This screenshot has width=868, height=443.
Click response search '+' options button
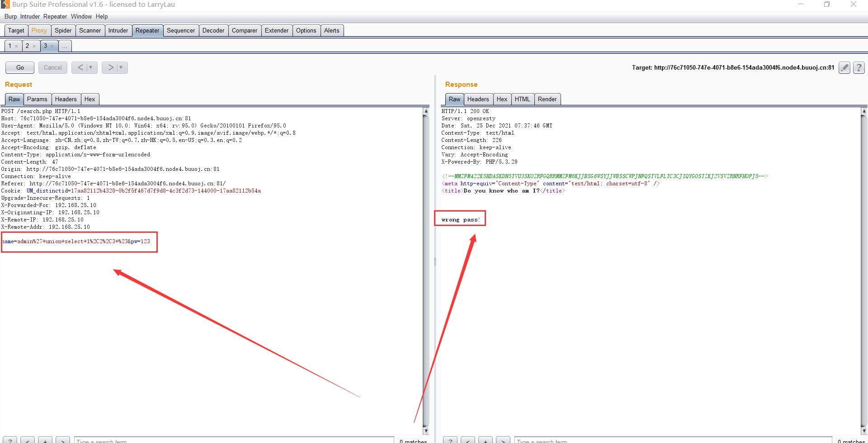[x=486, y=440]
